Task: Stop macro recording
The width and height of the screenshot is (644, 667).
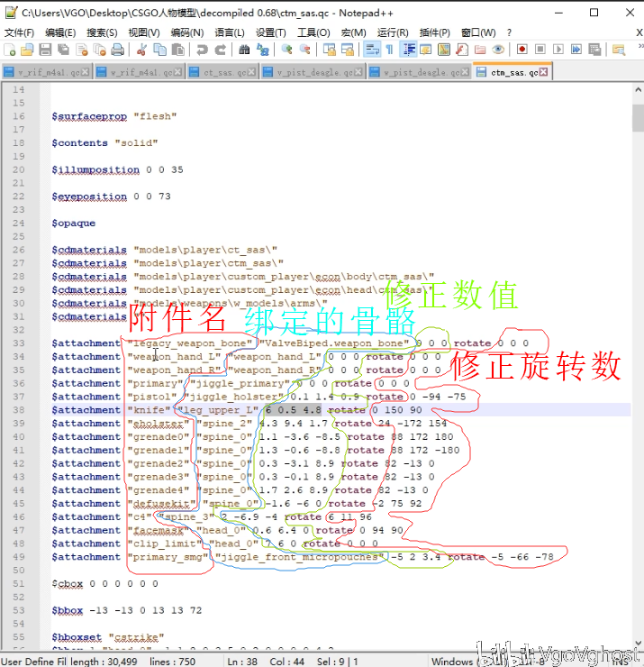Action: point(540,50)
